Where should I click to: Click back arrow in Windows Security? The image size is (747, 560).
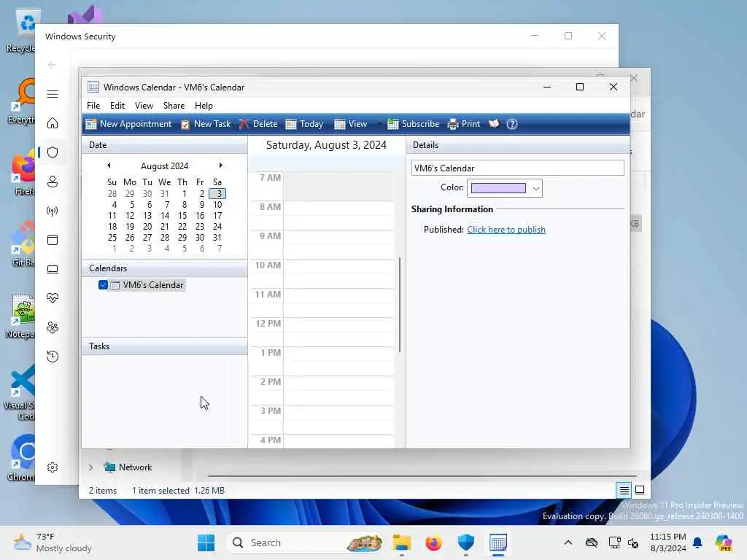click(x=53, y=65)
